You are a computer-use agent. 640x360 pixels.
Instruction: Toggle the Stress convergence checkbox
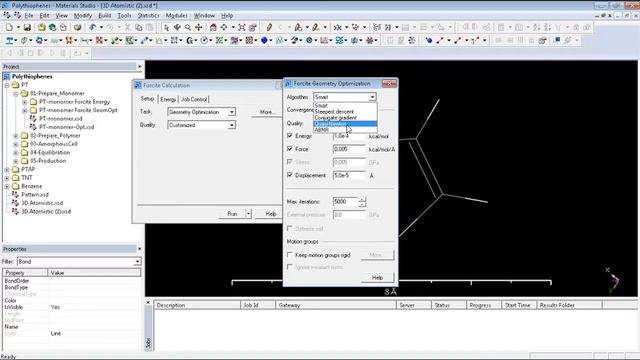pyautogui.click(x=290, y=162)
